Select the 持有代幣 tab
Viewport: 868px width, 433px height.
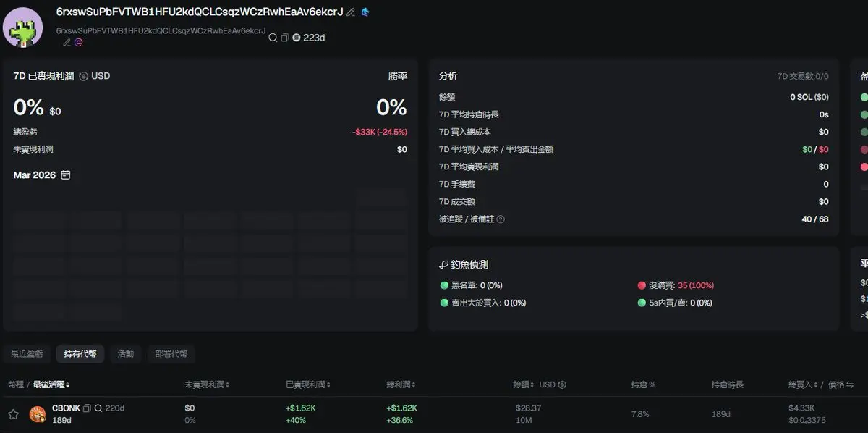click(80, 354)
